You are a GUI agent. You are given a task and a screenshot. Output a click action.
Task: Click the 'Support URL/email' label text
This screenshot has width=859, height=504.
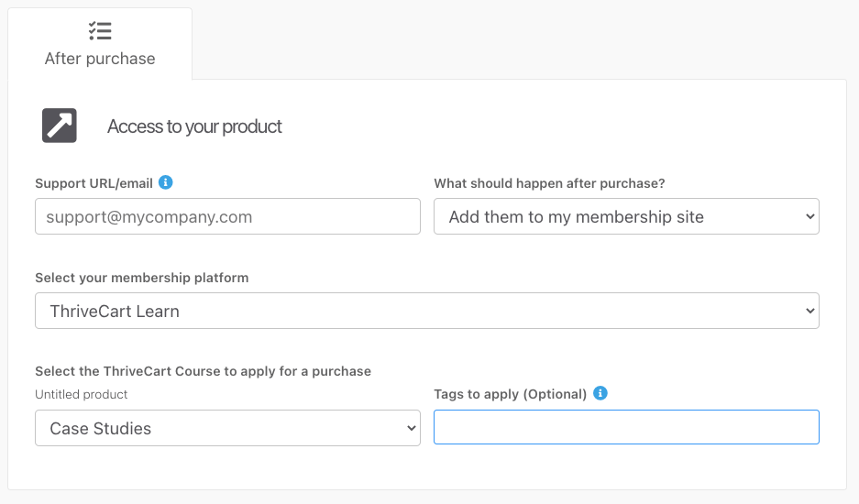click(94, 183)
